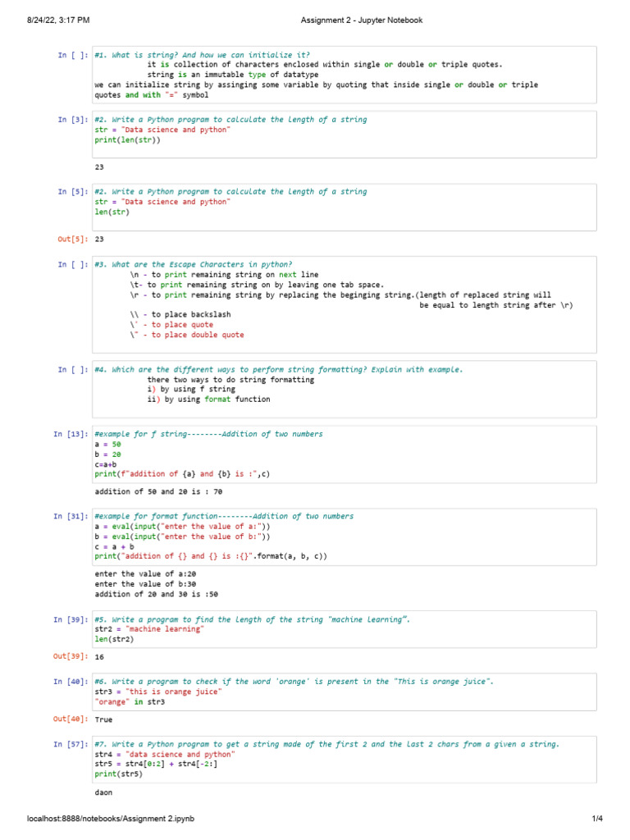This screenshot has width=630, height=840.
Task: Click the output value '16'
Action: [99, 657]
